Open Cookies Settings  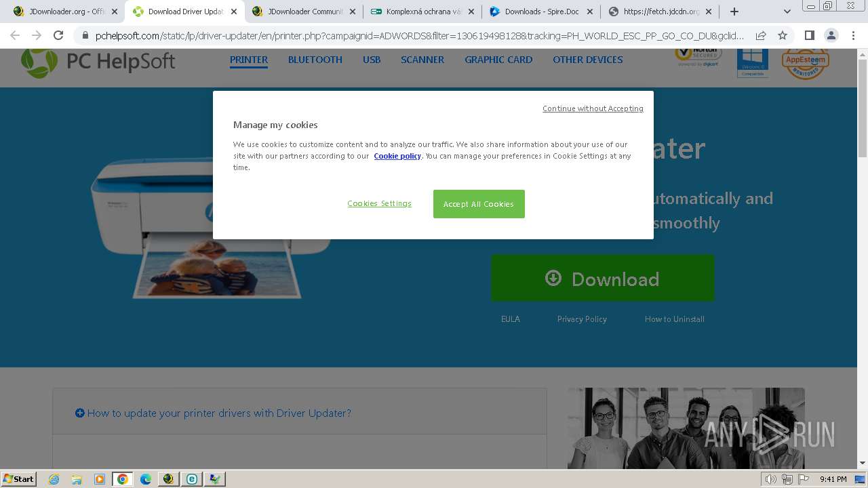[379, 203]
